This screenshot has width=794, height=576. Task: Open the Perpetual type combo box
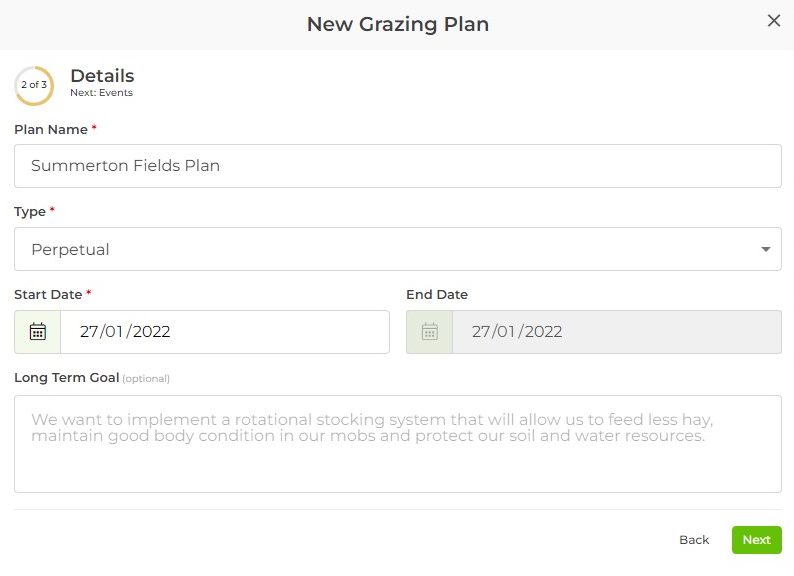(397, 249)
